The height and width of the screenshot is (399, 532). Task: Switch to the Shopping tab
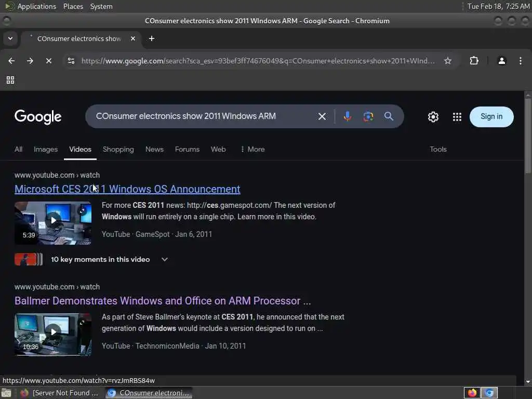pyautogui.click(x=118, y=149)
